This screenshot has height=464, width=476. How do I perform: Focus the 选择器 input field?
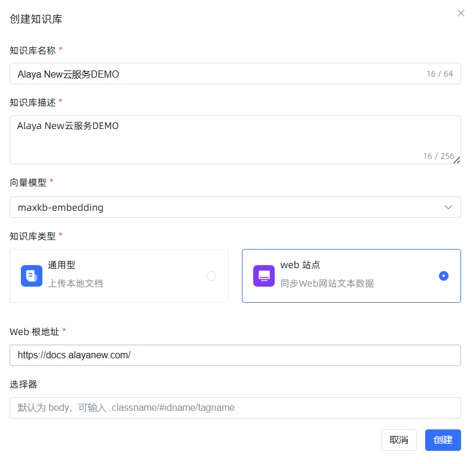tap(235, 408)
